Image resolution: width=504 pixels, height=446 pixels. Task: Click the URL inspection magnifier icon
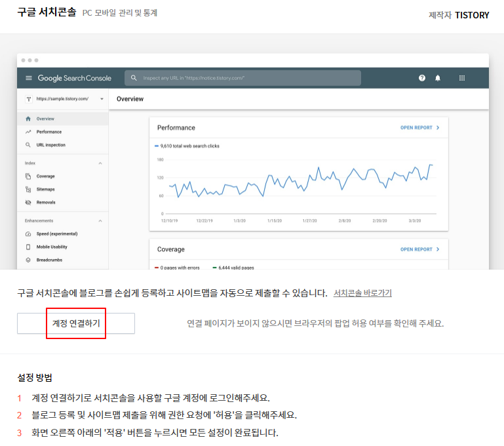[x=28, y=145]
